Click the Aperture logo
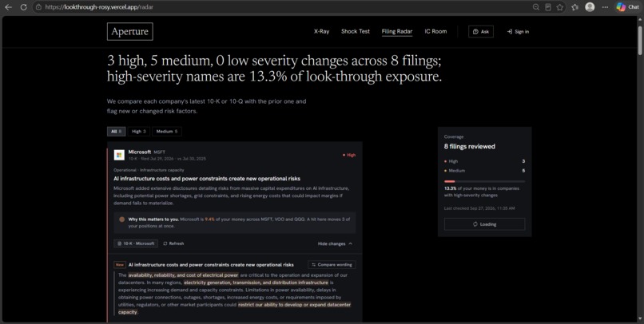 [129, 32]
